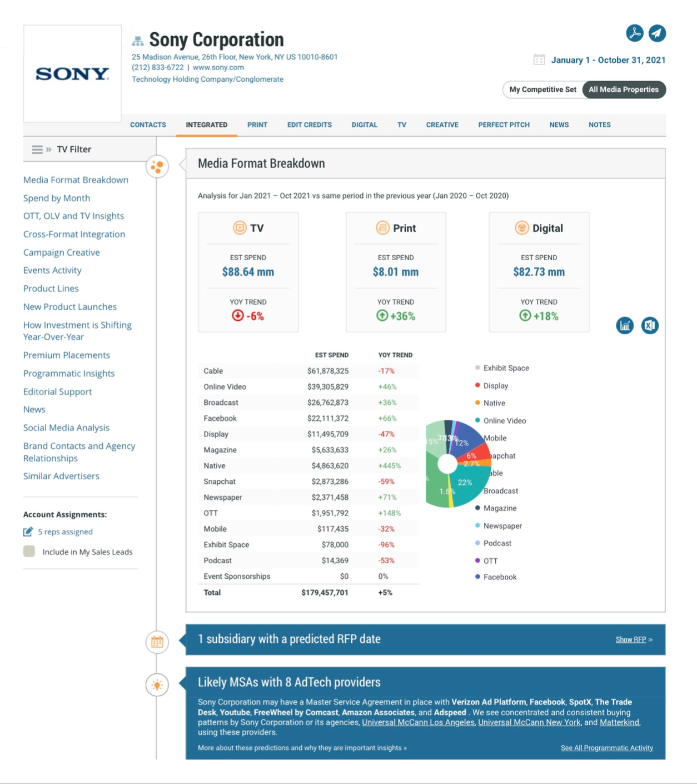Open Social Media Analysis
Viewport: 697px width, 784px height.
pos(66,428)
